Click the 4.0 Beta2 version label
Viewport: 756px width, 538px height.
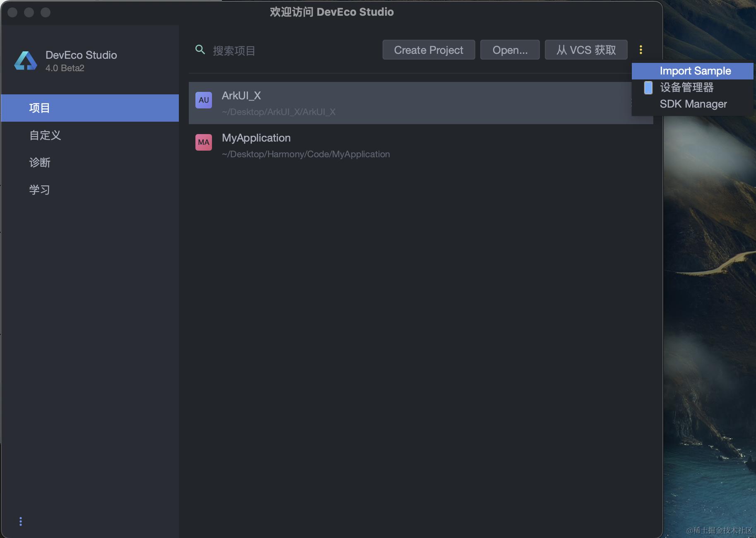(65, 68)
